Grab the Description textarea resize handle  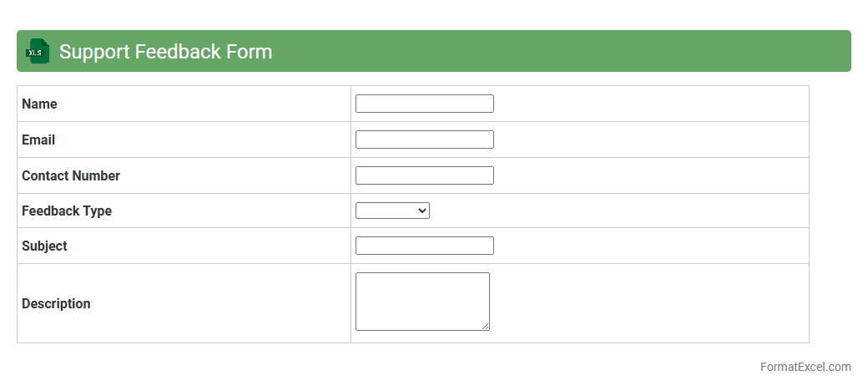tap(485, 326)
